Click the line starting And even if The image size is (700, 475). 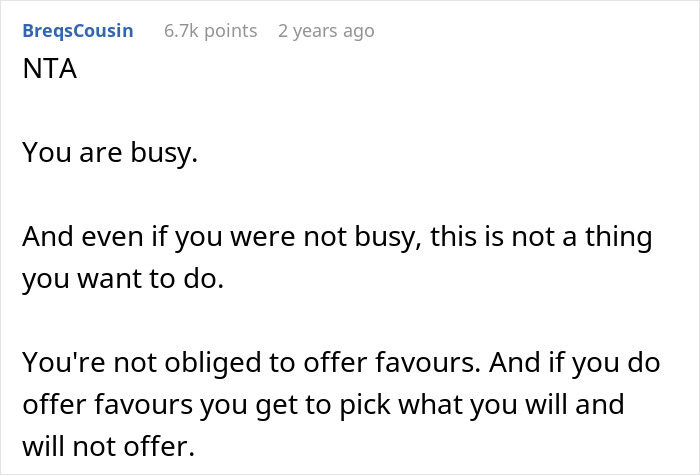click(x=337, y=237)
